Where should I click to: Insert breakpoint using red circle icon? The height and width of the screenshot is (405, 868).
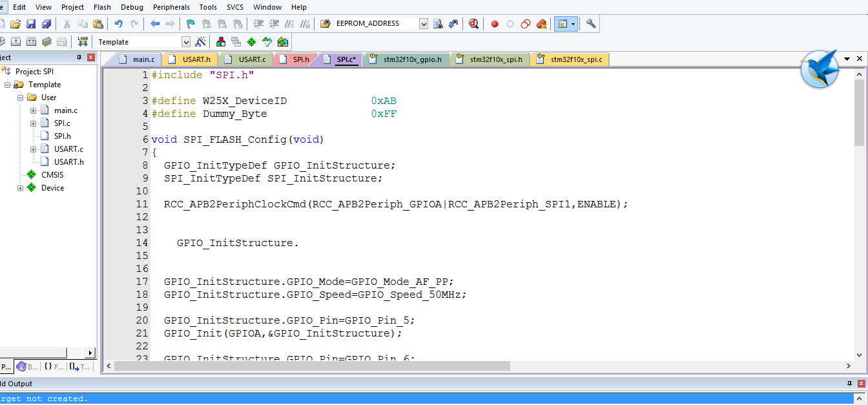(x=495, y=24)
